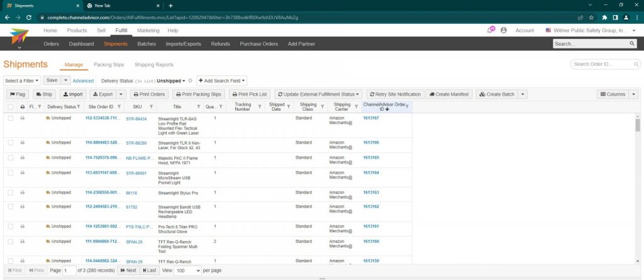Image resolution: width=644 pixels, height=280 pixels.
Task: Check the row for order 1613161
Action: click(x=11, y=227)
